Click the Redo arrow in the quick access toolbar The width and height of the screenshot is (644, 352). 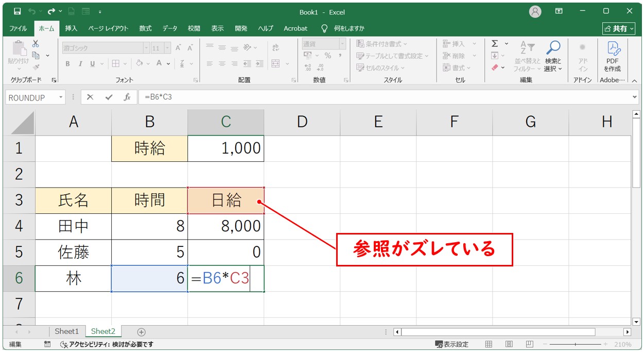[x=51, y=11]
